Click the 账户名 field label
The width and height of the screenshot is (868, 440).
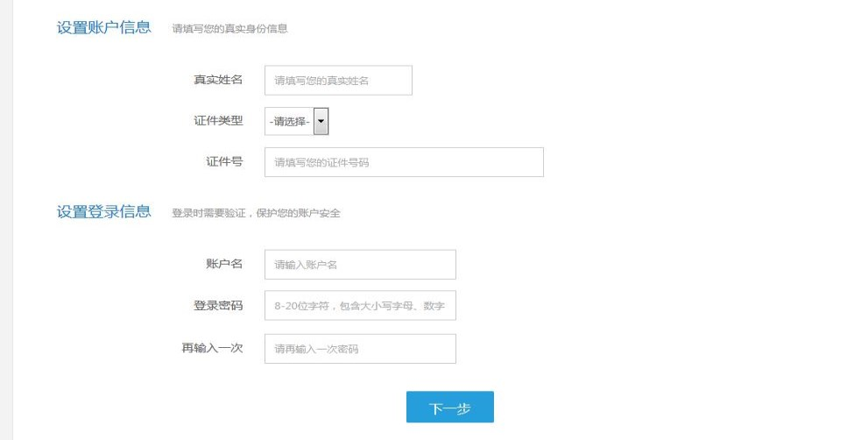[224, 264]
